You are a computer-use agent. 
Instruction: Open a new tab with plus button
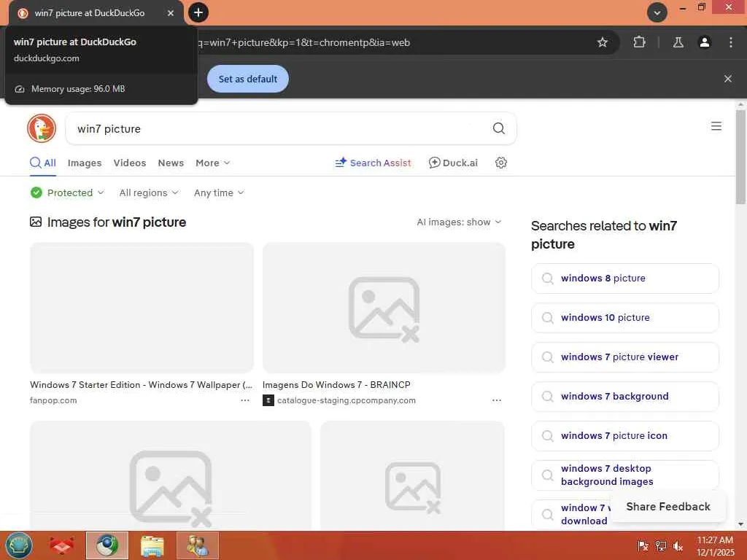tap(198, 12)
